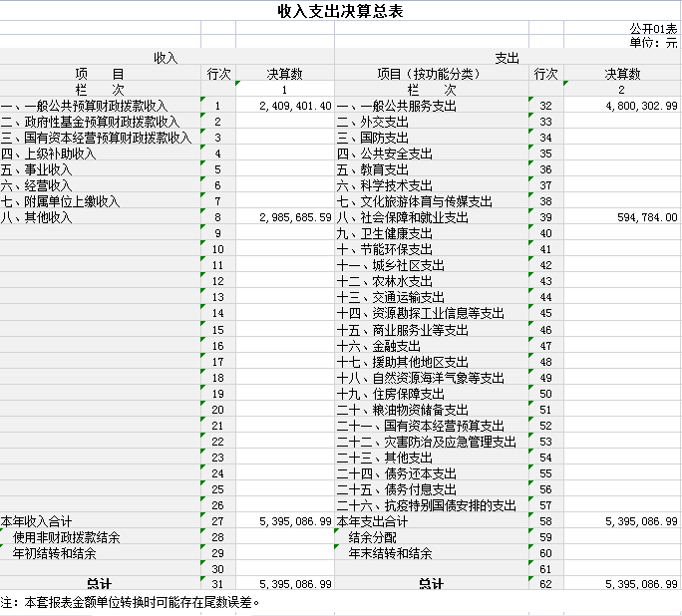This screenshot has height=616, width=682.
Task: Click the 本年收入合计 row label
Action: click(36, 521)
